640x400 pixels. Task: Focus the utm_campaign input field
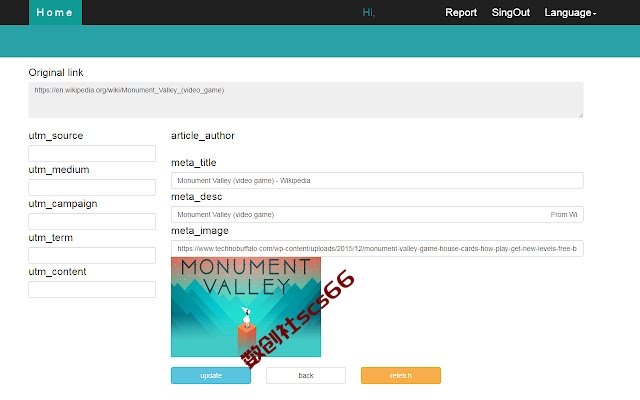pyautogui.click(x=92, y=221)
